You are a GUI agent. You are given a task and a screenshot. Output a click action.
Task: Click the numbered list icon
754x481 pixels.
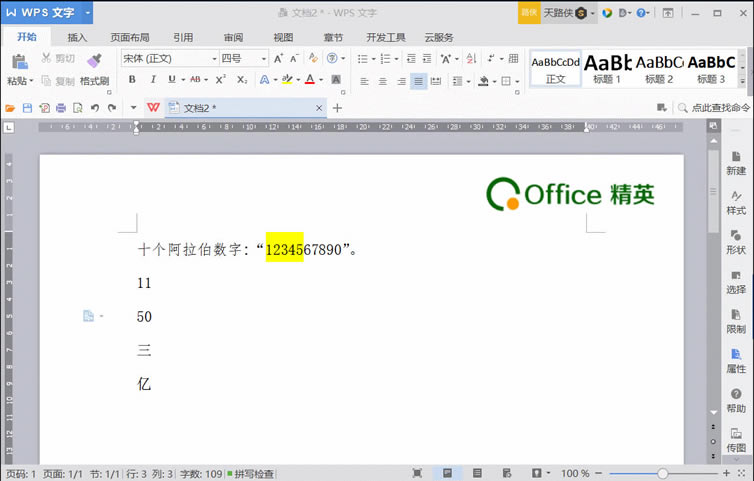385,59
